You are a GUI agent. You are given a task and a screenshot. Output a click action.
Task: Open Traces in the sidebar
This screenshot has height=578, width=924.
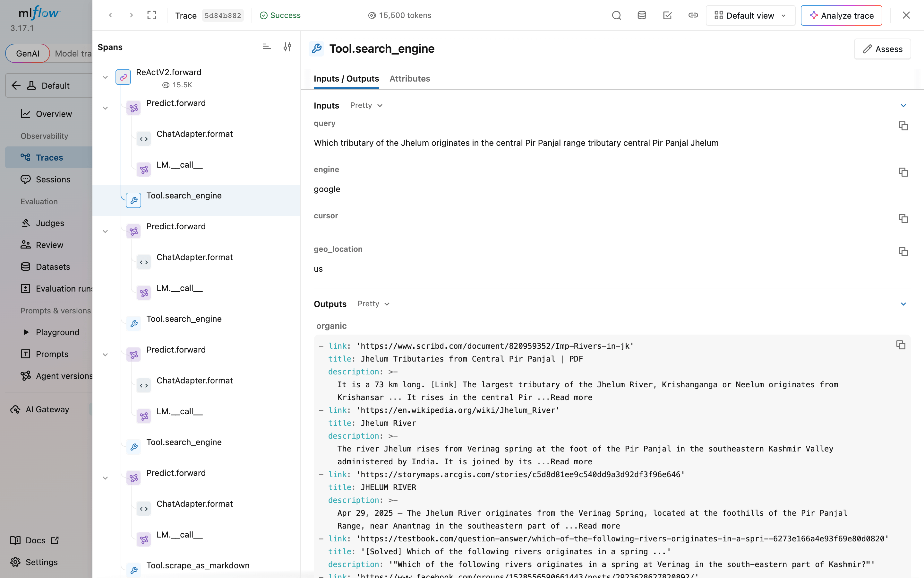pyautogui.click(x=49, y=157)
